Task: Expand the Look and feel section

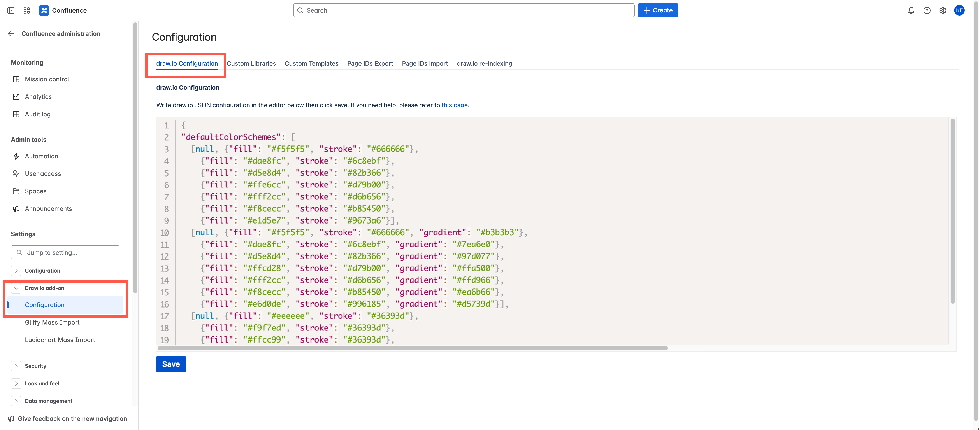Action: [x=16, y=384]
